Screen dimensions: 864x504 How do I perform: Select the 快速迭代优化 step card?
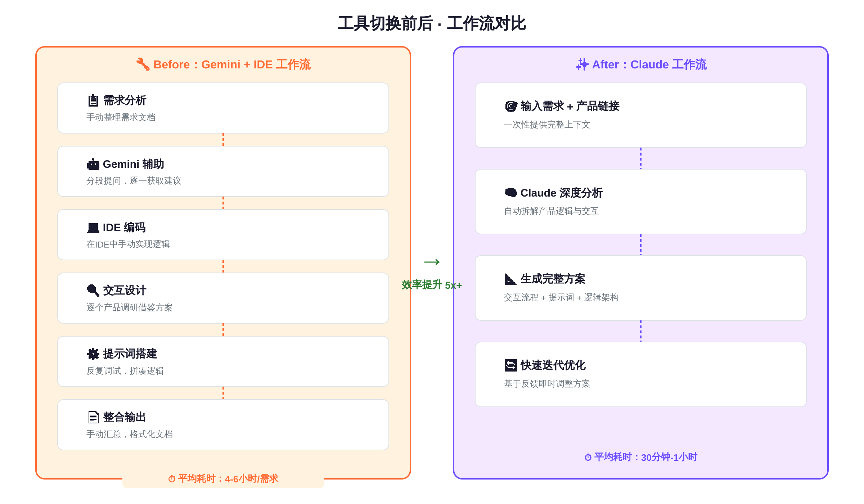pos(641,374)
